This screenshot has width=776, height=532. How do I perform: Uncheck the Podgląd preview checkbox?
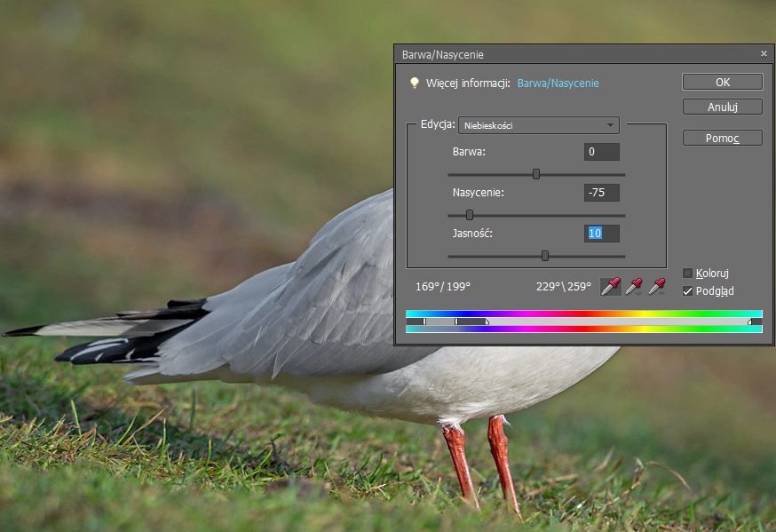[x=687, y=291]
